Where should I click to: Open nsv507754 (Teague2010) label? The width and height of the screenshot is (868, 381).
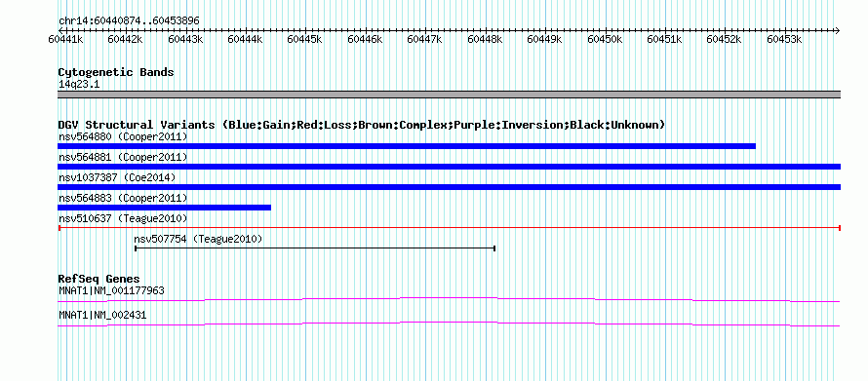click(198, 239)
